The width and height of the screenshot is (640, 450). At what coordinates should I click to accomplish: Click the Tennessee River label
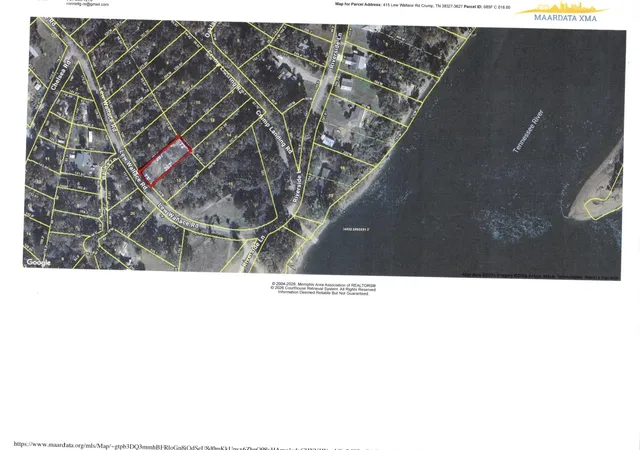click(528, 131)
